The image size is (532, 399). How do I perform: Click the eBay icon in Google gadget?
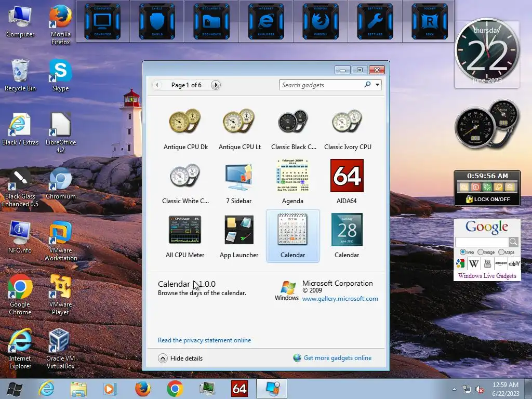point(514,263)
